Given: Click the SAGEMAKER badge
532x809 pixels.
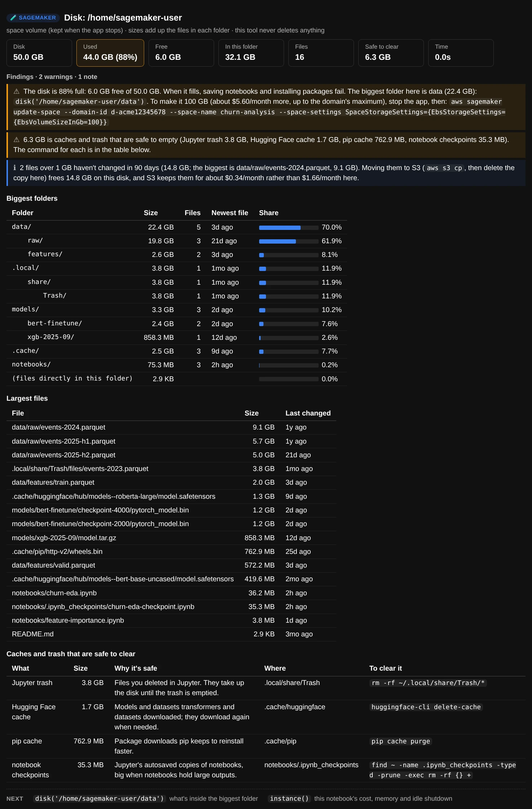Looking at the screenshot, I should pyautogui.click(x=33, y=18).
